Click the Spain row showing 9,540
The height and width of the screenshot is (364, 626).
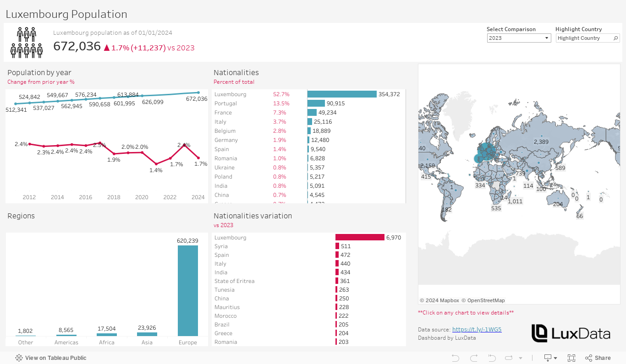(x=310, y=149)
